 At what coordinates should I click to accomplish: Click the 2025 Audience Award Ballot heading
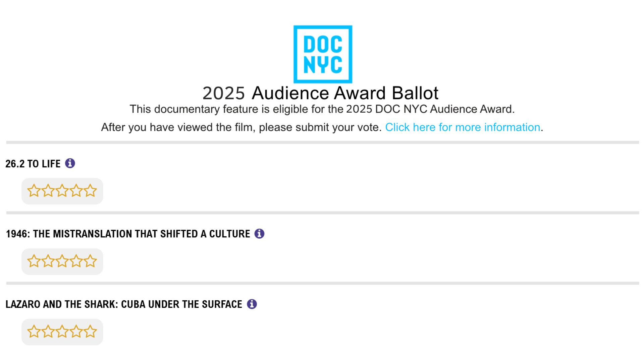320,93
